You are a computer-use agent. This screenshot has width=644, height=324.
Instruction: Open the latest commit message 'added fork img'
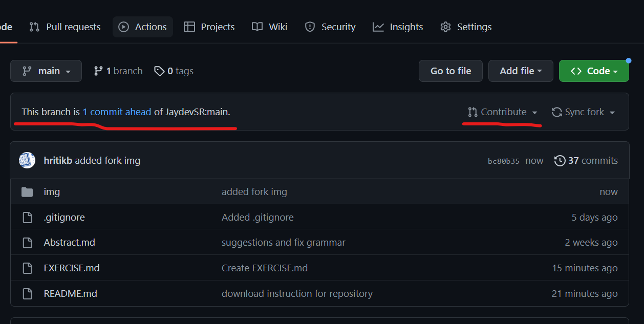coord(108,160)
